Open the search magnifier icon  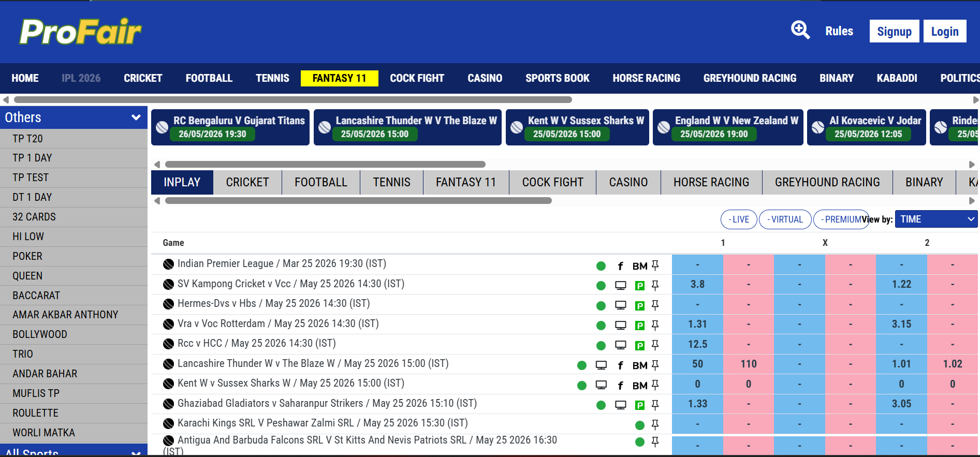coord(800,30)
